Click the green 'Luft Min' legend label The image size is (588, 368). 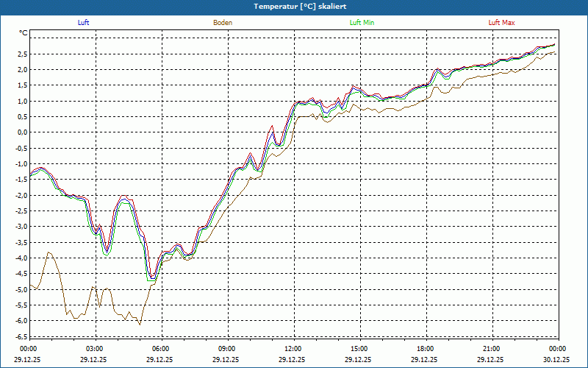coord(362,23)
